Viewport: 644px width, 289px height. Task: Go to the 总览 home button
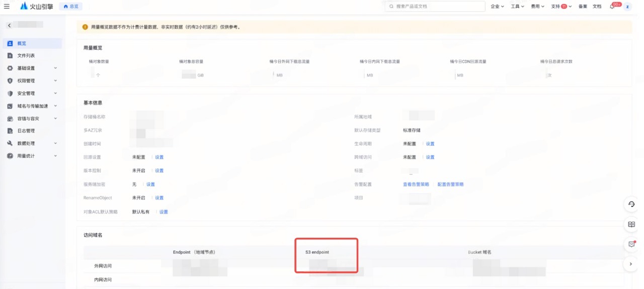pos(71,7)
